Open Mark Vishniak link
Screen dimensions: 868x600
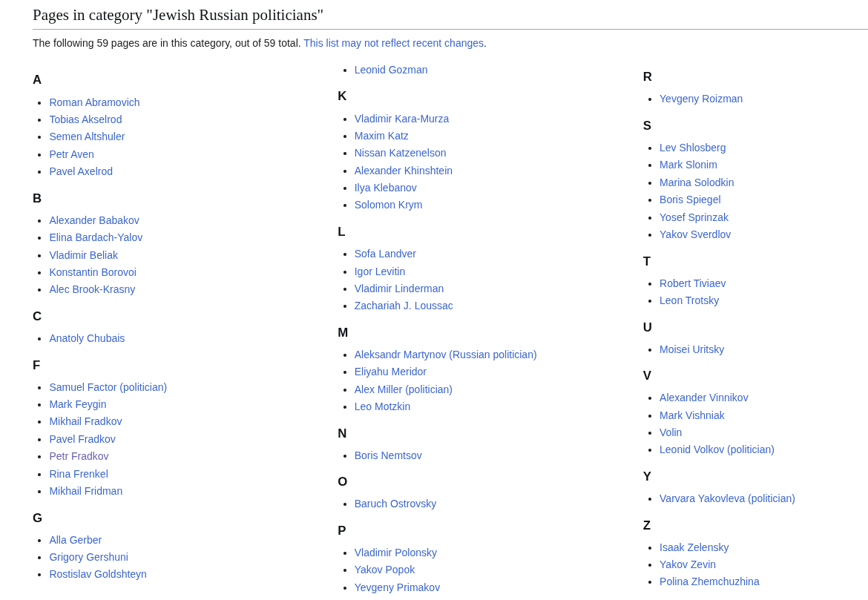[691, 415]
